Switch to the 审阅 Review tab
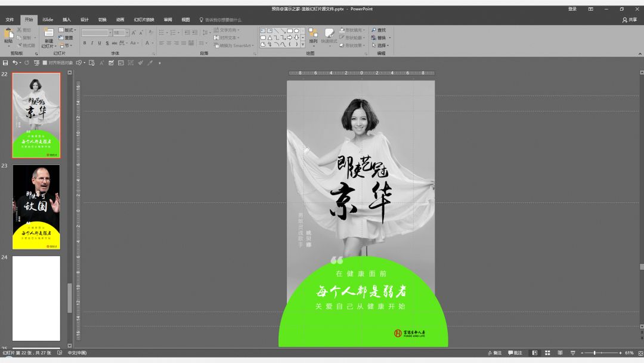Viewport: 644px width, 363px height. pyautogui.click(x=168, y=20)
